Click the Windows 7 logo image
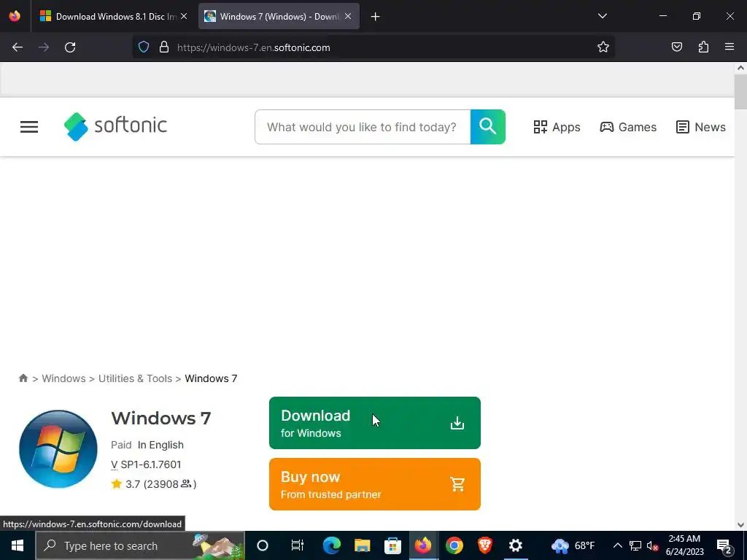The image size is (747, 560). [58, 449]
